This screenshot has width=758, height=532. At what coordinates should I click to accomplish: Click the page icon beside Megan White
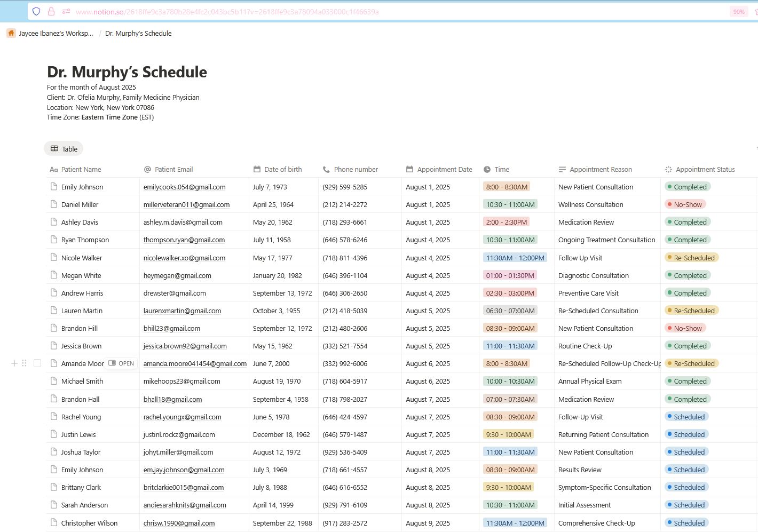(x=54, y=275)
